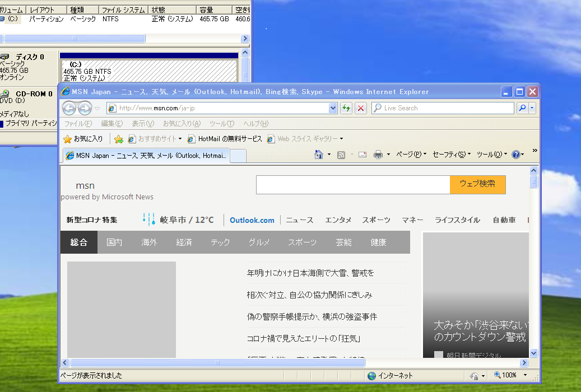
Task: Open search provider options dropdown arrow
Action: pyautogui.click(x=532, y=108)
